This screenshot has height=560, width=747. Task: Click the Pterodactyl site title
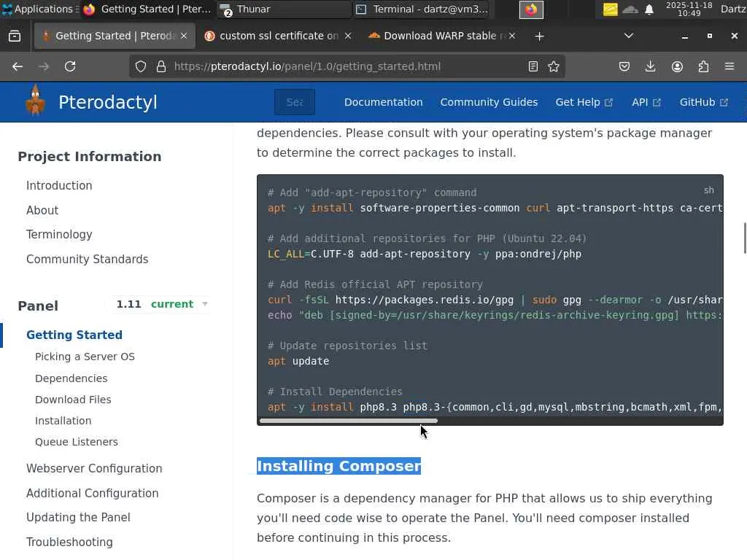click(108, 102)
